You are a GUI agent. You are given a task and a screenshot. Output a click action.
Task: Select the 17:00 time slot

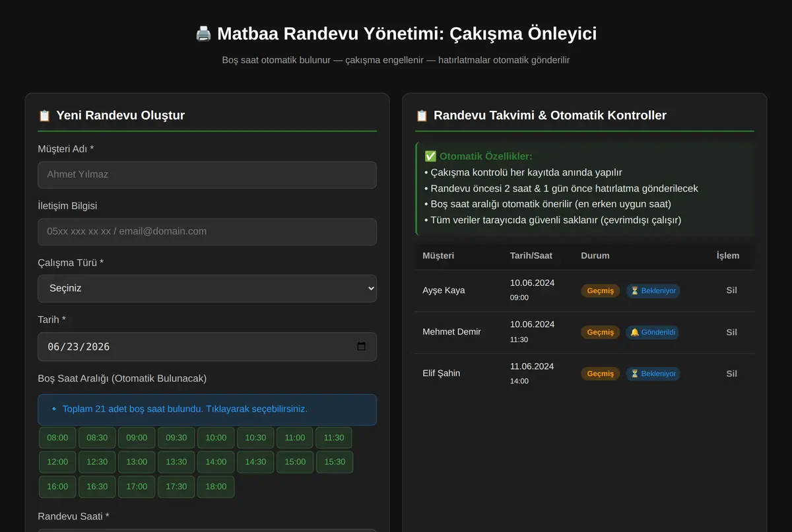tap(137, 486)
